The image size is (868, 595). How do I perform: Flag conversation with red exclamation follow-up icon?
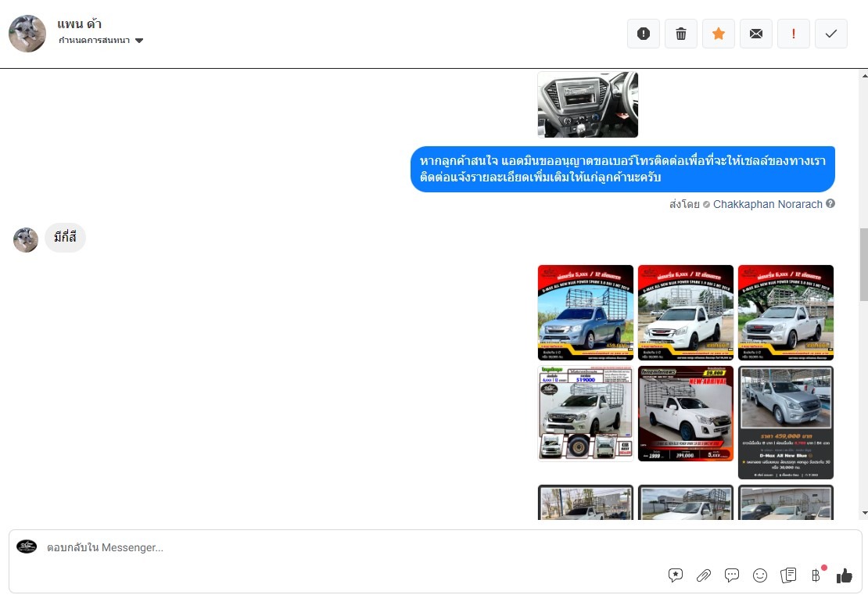[794, 34]
